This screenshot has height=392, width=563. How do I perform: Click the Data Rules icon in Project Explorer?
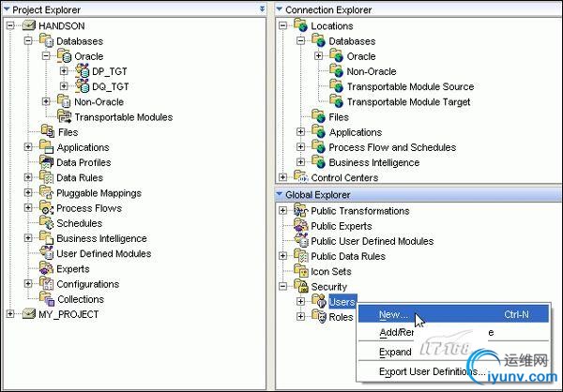click(46, 177)
